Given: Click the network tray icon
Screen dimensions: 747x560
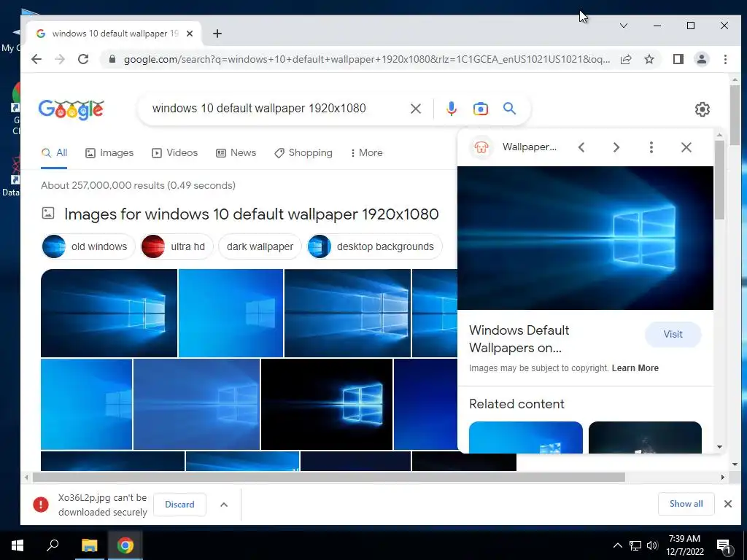Looking at the screenshot, I should [635, 545].
